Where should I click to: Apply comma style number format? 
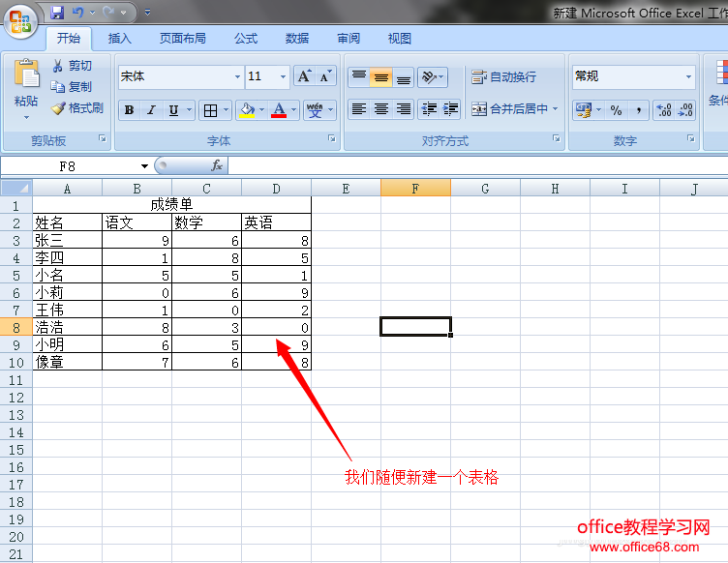[638, 110]
